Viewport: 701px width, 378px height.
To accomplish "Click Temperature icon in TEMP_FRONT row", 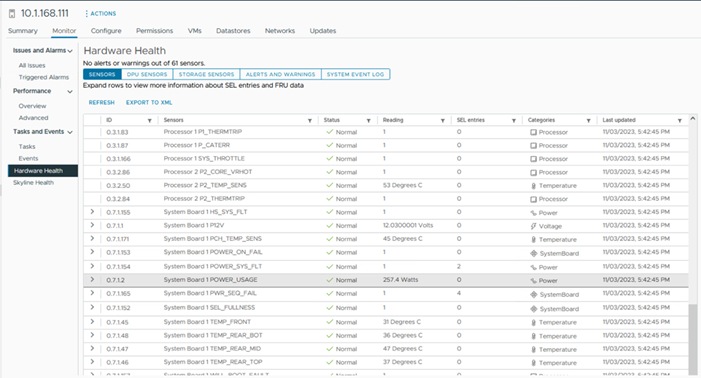I will 533,323.
